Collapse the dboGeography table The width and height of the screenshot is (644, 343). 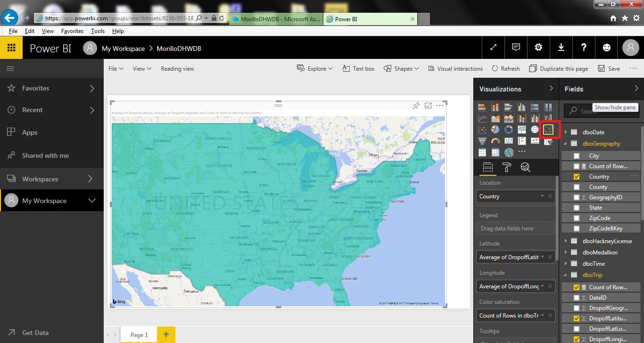click(566, 144)
